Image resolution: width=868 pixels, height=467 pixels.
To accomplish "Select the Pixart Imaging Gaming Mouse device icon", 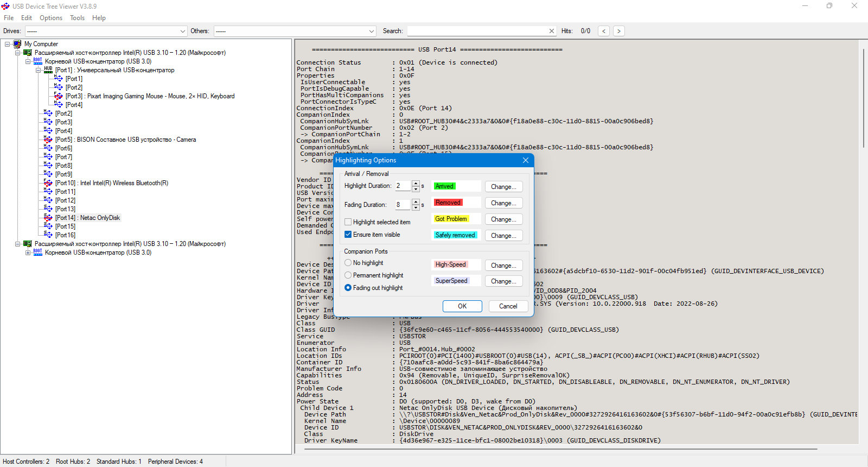I will coord(59,96).
